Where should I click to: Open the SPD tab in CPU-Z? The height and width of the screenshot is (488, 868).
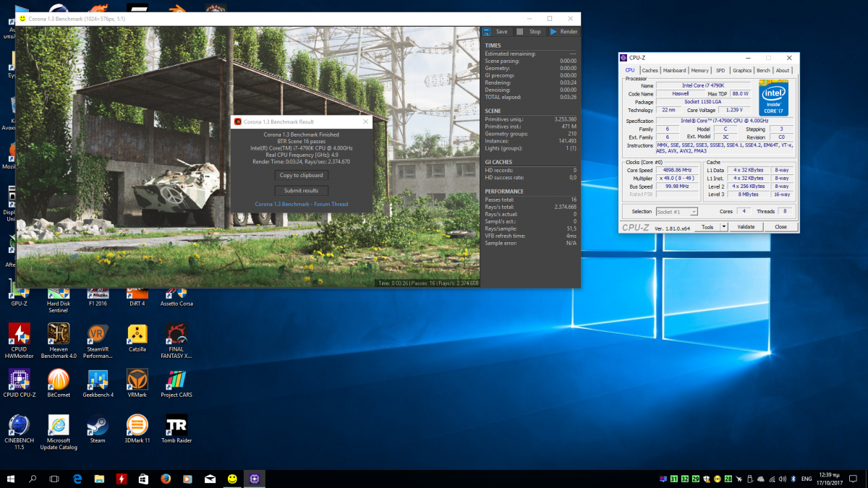tap(720, 70)
